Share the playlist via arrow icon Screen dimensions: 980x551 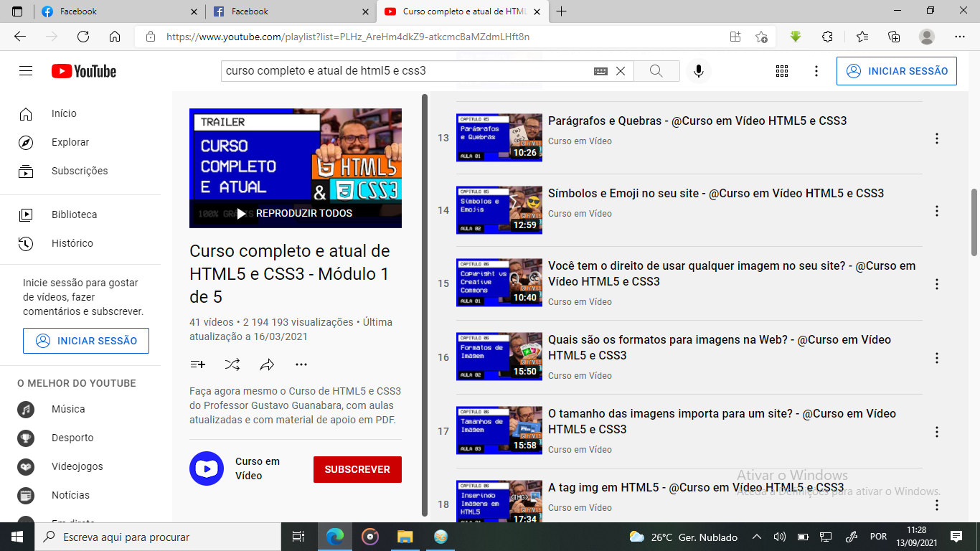(x=267, y=364)
